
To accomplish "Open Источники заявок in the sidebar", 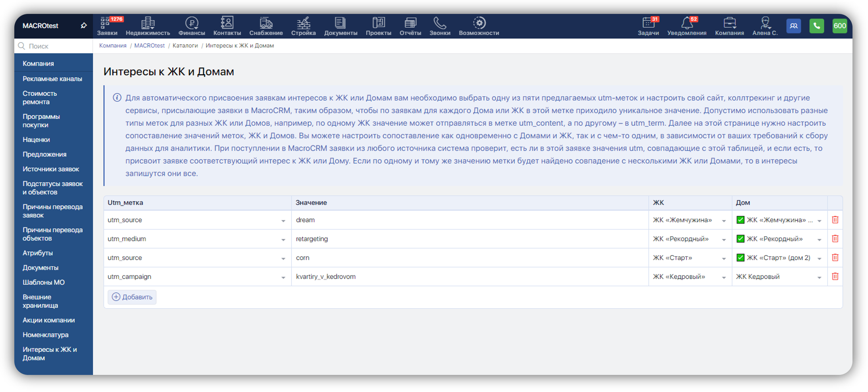I will click(x=50, y=169).
